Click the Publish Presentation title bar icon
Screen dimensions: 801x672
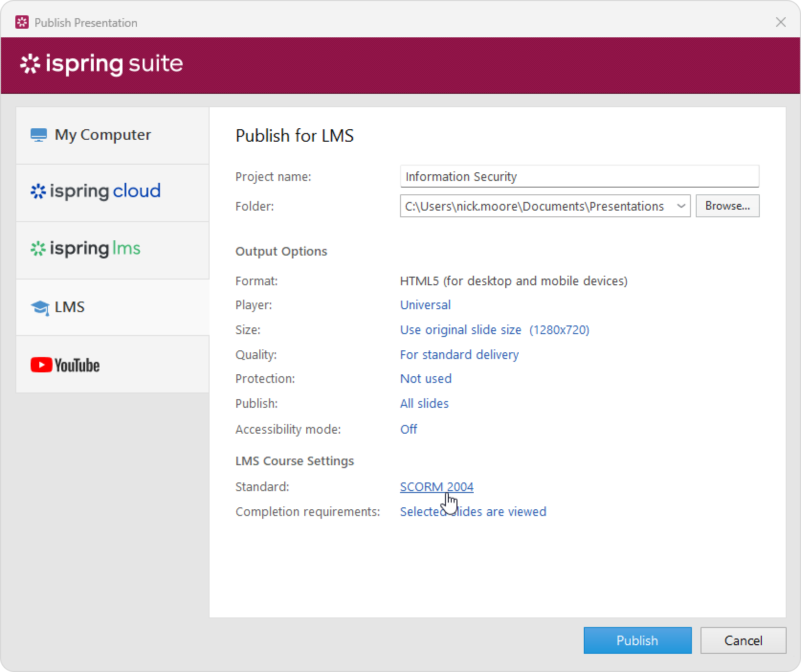coord(22,22)
